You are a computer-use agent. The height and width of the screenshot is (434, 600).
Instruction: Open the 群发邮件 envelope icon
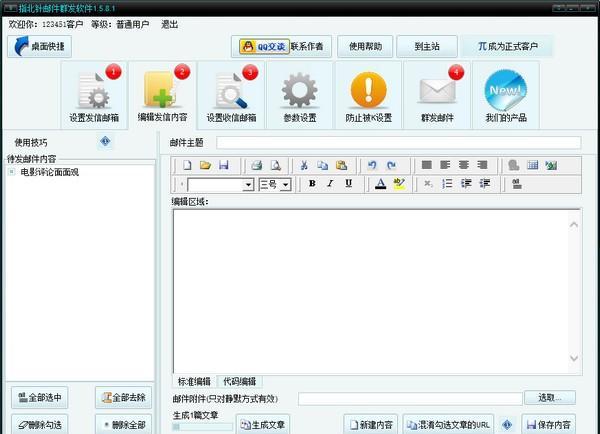point(437,95)
